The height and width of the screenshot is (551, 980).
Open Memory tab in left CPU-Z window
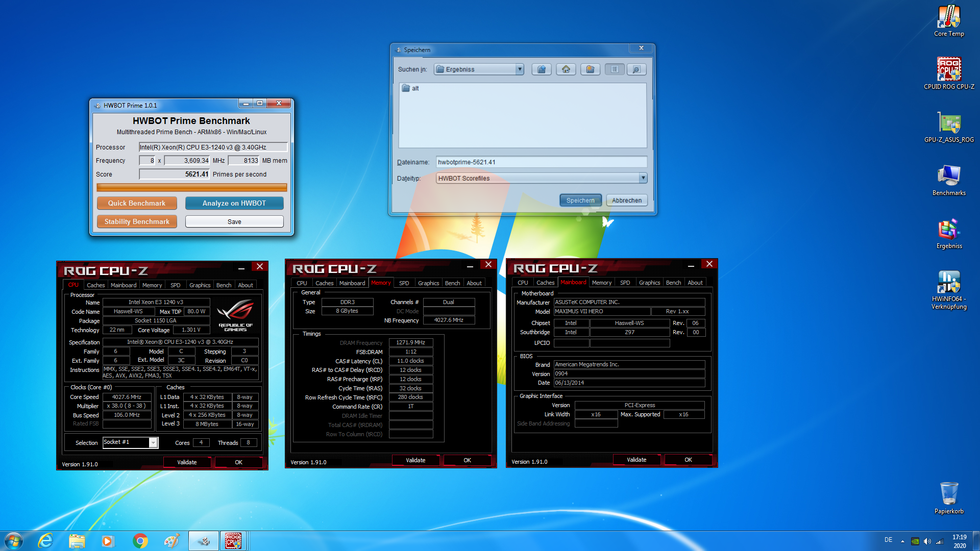tap(152, 285)
